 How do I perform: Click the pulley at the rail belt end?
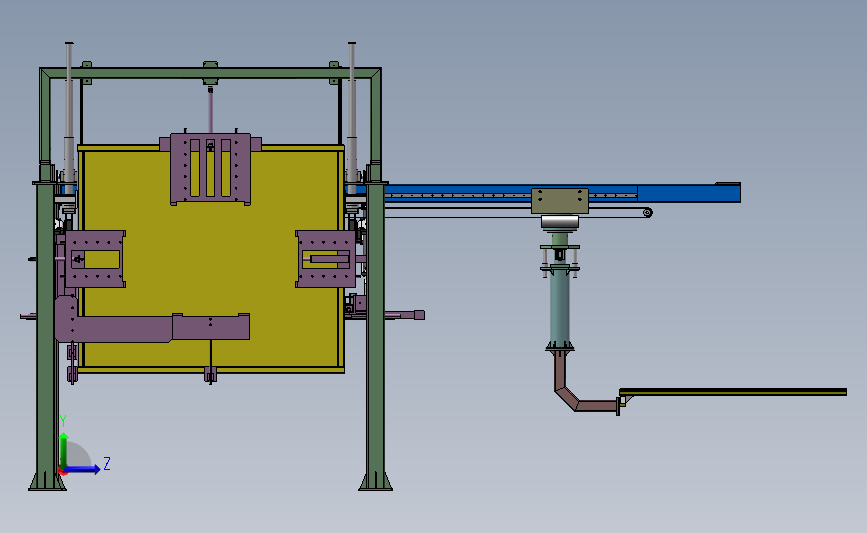647,212
